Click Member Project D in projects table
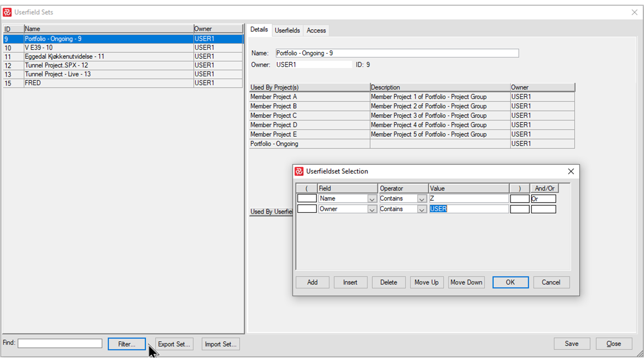 click(x=309, y=125)
